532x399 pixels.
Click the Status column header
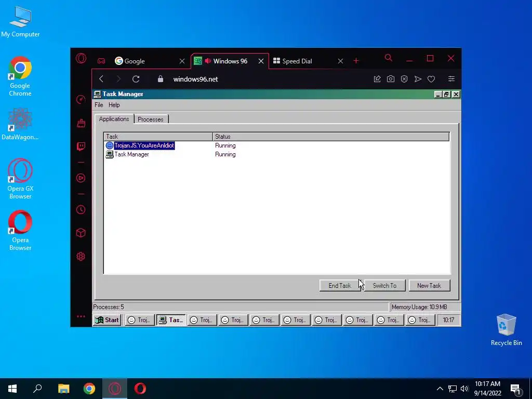click(x=331, y=137)
